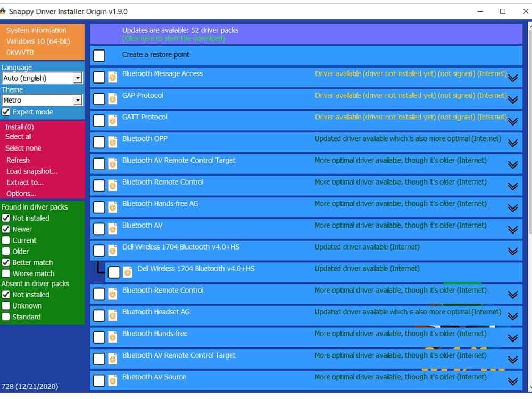The height and width of the screenshot is (399, 532).
Task: Click the driver pack icon beside Bluetooth Message Access
Action: (x=113, y=77)
